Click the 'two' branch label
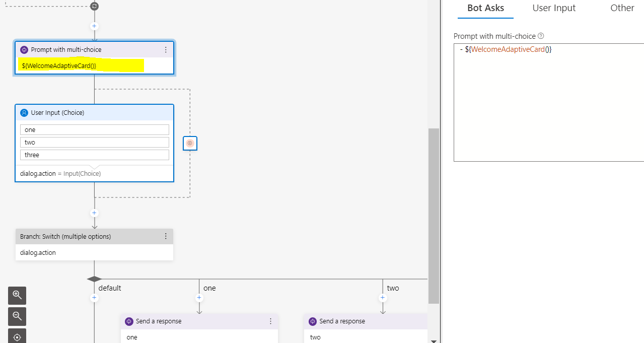This screenshot has width=644, height=343. (393, 288)
